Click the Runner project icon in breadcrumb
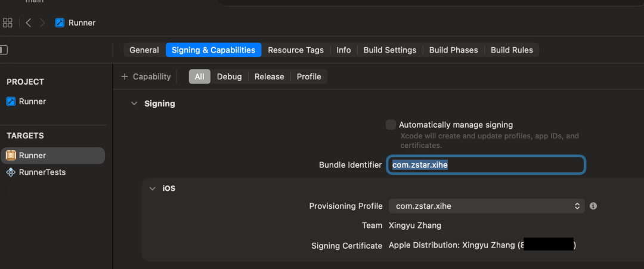644x269 pixels. click(60, 23)
